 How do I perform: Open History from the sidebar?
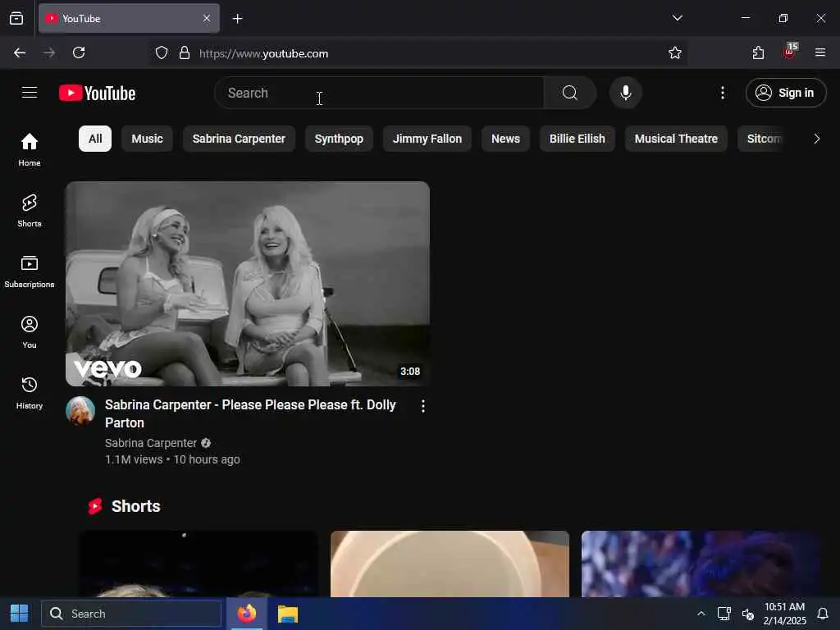[x=30, y=393]
